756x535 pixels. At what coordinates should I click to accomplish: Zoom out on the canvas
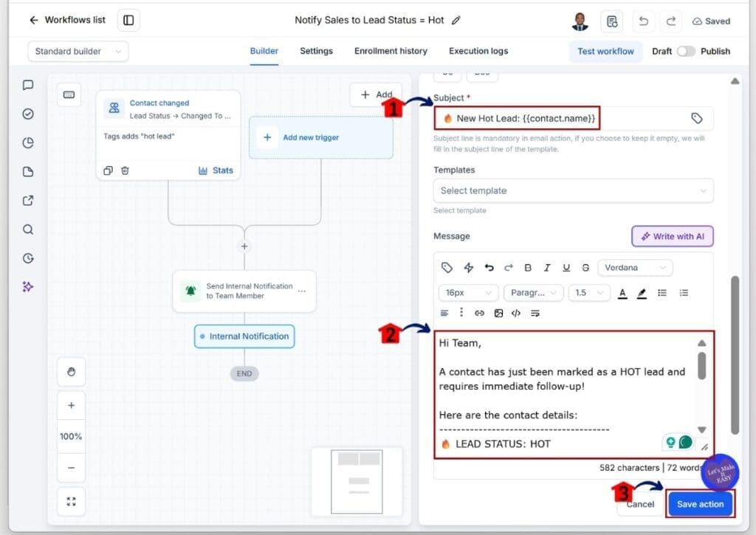click(72, 468)
